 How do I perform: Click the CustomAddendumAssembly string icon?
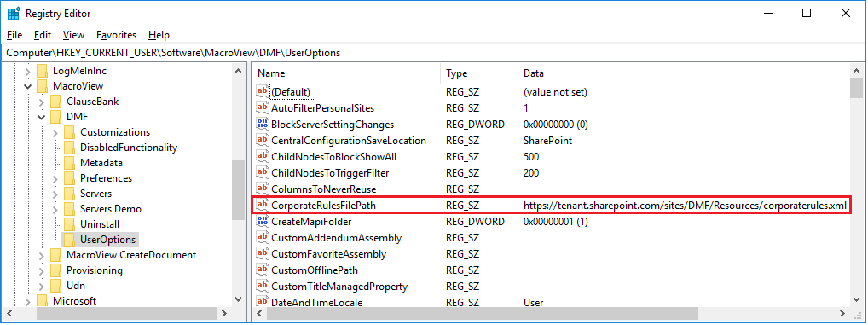coord(262,238)
